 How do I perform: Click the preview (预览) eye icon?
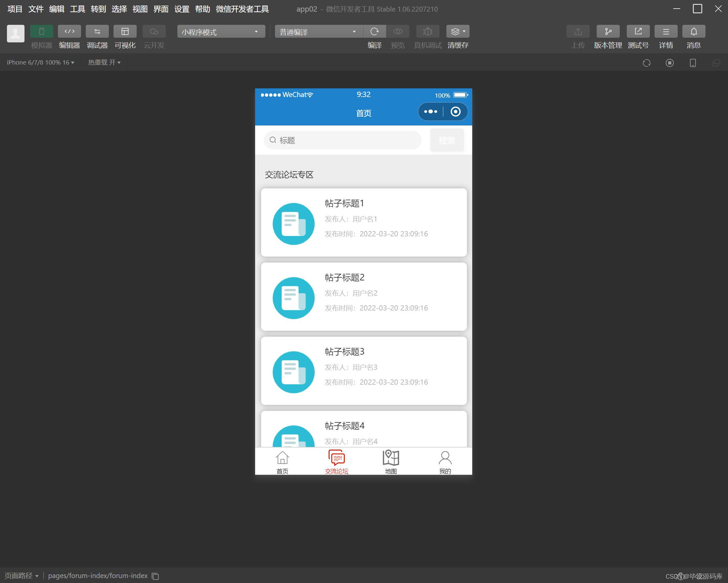click(398, 31)
